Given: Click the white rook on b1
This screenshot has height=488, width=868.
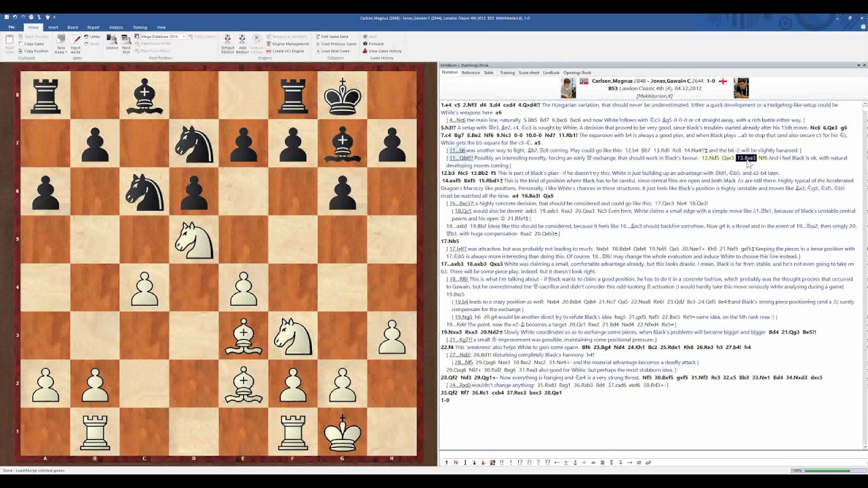Looking at the screenshot, I should tap(95, 432).
